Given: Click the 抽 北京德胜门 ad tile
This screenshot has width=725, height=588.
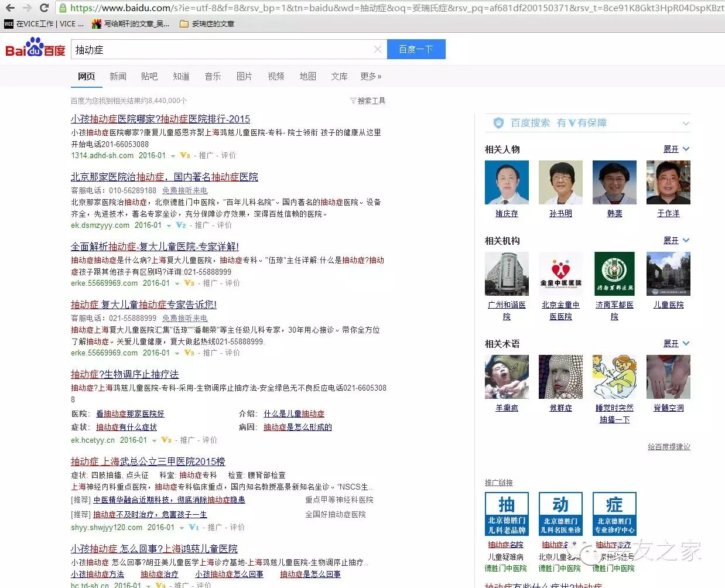Looking at the screenshot, I should click(x=507, y=514).
